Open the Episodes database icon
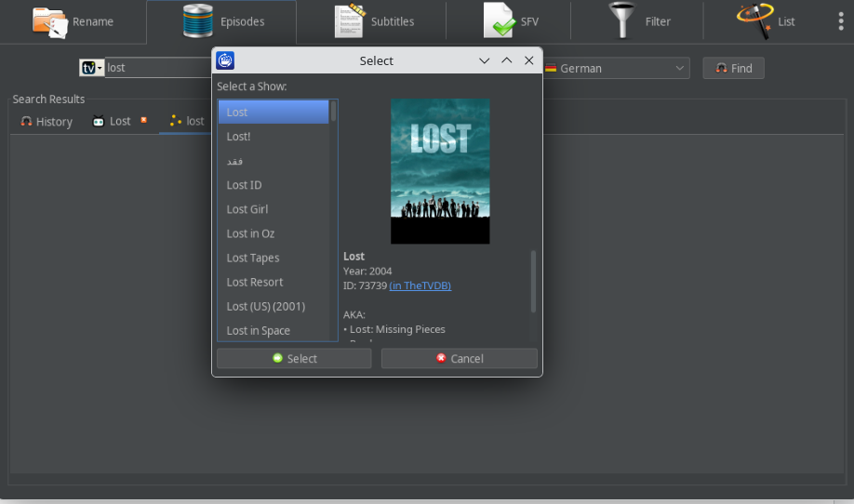 (198, 21)
